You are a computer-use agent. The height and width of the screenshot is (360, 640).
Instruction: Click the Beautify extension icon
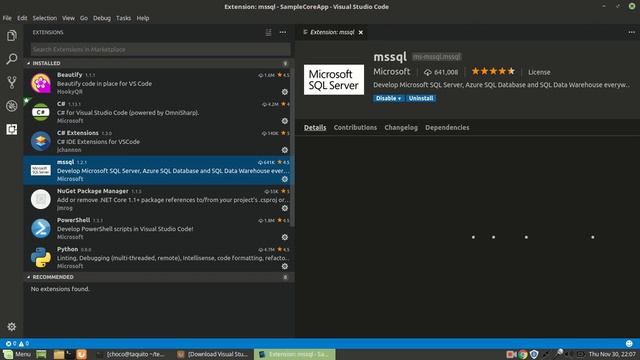41,83
